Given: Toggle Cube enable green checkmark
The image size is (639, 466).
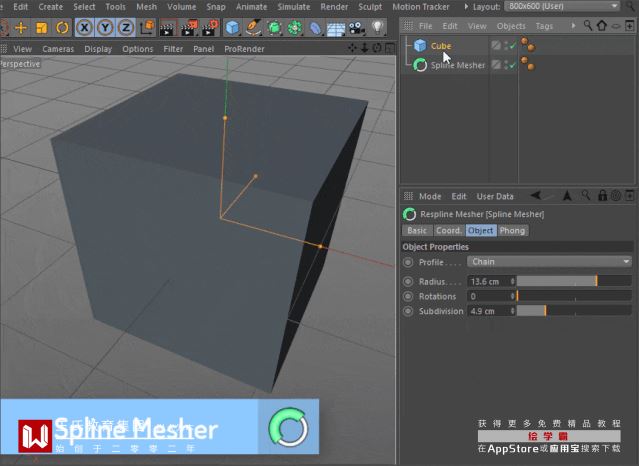Looking at the screenshot, I should click(x=513, y=46).
